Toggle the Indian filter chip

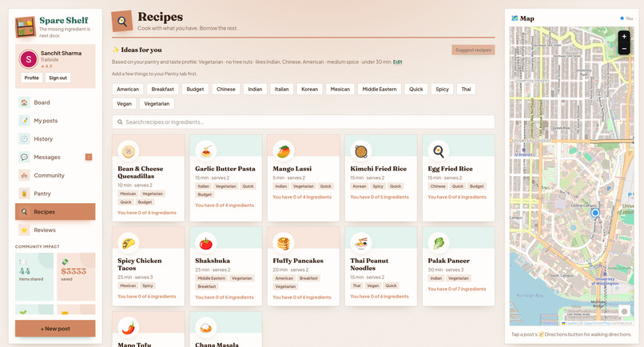tap(255, 90)
